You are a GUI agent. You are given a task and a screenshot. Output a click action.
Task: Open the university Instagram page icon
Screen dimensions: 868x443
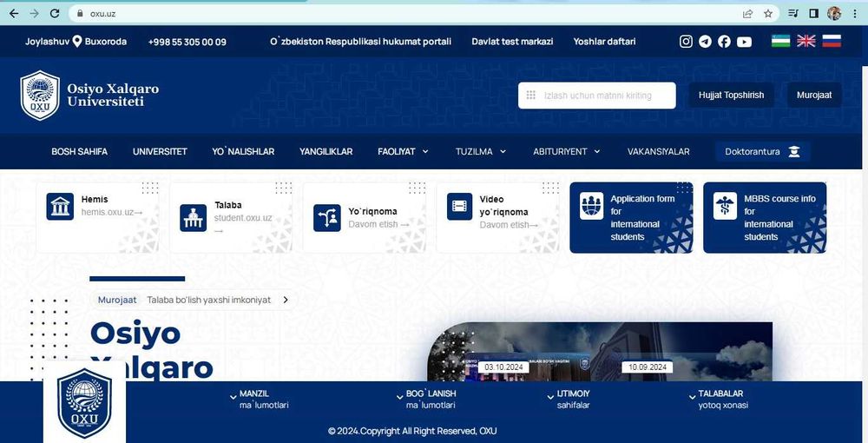pos(686,42)
